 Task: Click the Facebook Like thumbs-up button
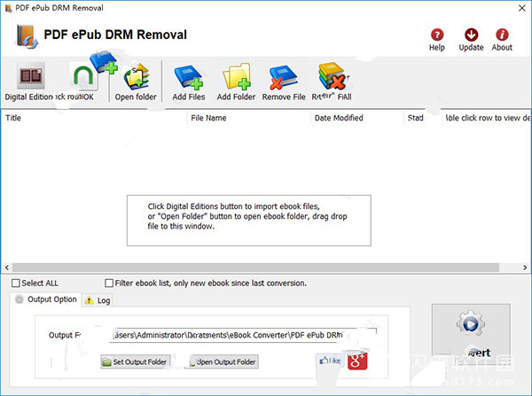pyautogui.click(x=330, y=361)
